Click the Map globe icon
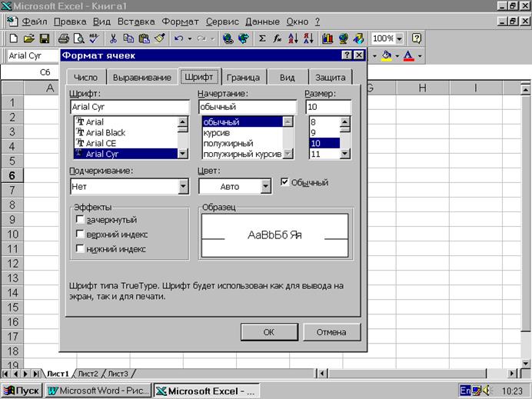Screen dimensions: 532x399 (343, 38)
